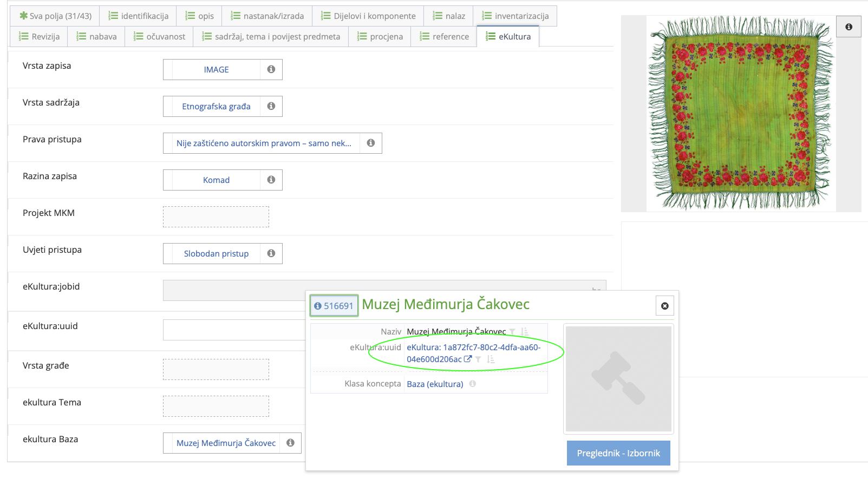Image resolution: width=868 pixels, height=485 pixels.
Task: Click info icon next to Komad
Action: (x=271, y=180)
